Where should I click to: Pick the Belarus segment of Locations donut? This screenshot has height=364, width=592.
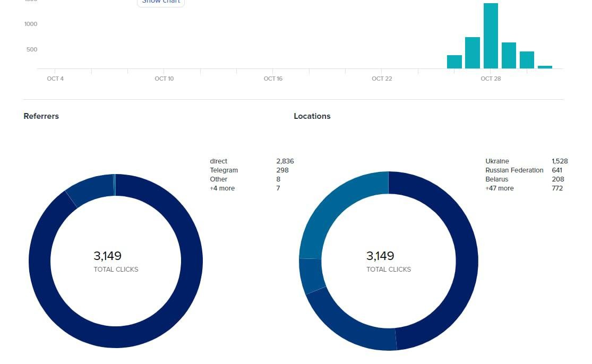312,275
